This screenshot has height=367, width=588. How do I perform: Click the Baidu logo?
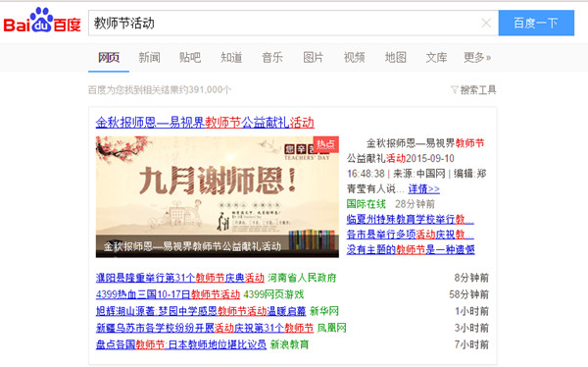[42, 21]
